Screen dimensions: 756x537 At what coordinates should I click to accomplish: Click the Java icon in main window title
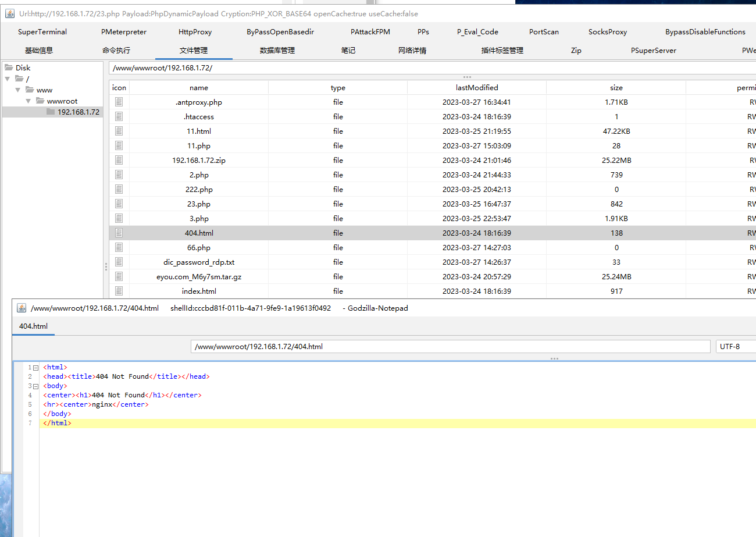tap(10, 13)
